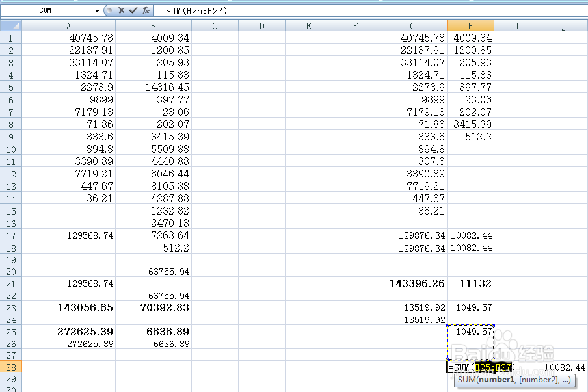Cancel the formula entry with the X icon
This screenshot has height=392, width=588.
(121, 10)
